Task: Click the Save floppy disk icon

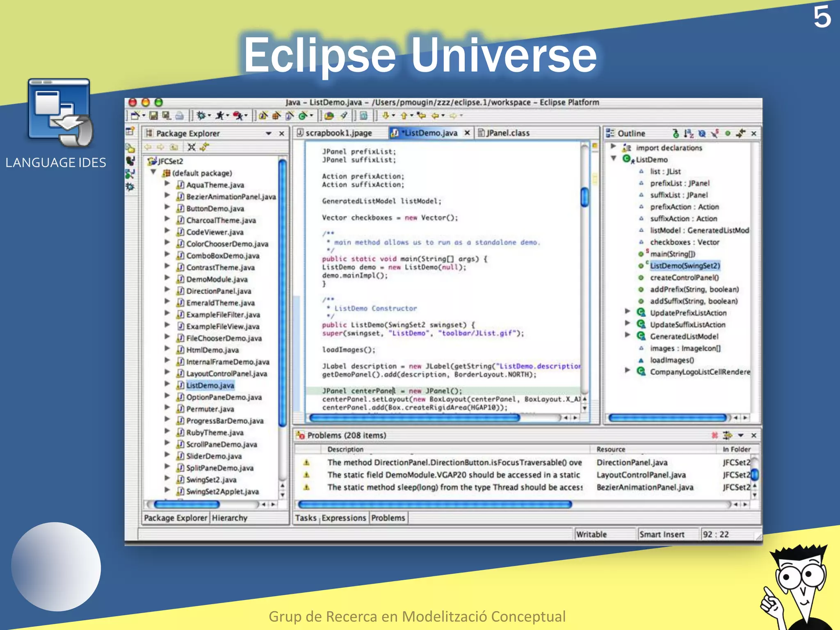Action: [x=153, y=116]
